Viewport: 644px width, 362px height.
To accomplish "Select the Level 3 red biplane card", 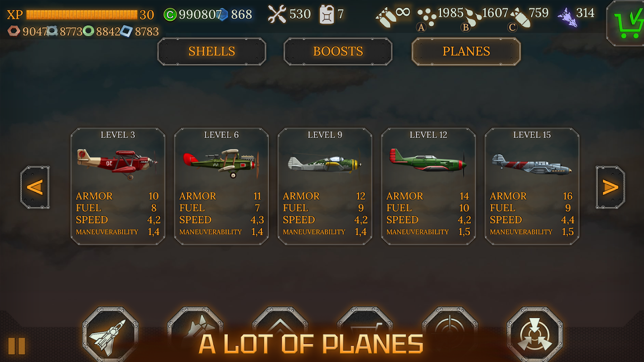I will click(x=118, y=186).
